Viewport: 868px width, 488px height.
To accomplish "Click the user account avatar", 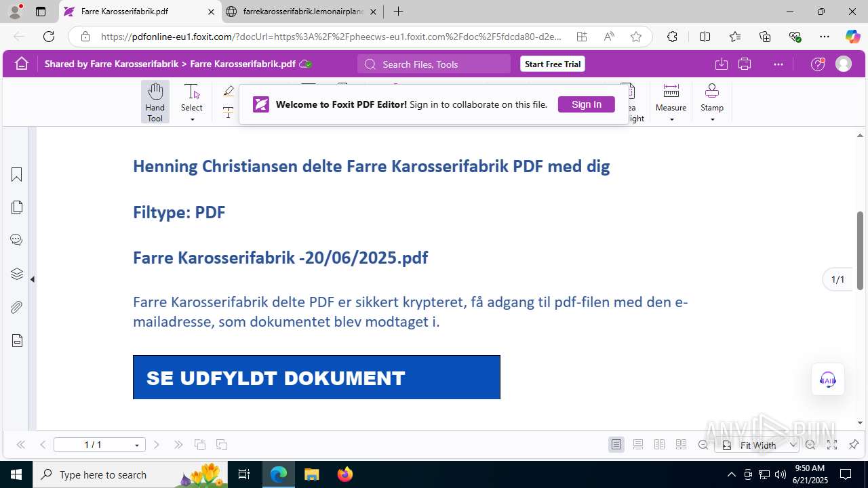I will pyautogui.click(x=844, y=64).
